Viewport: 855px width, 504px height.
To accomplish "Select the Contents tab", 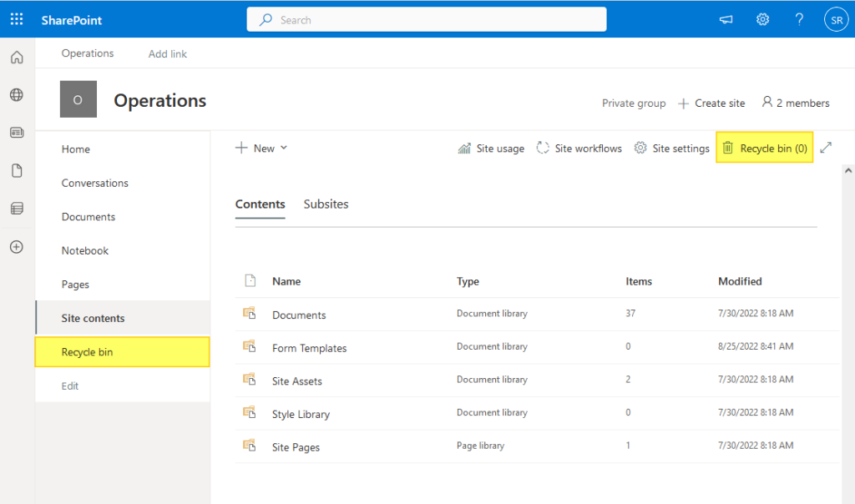I will pyautogui.click(x=261, y=204).
